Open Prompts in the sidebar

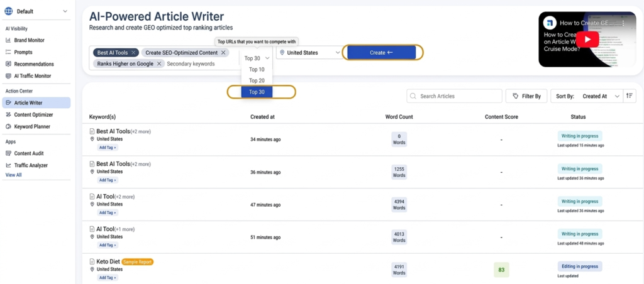(23, 52)
